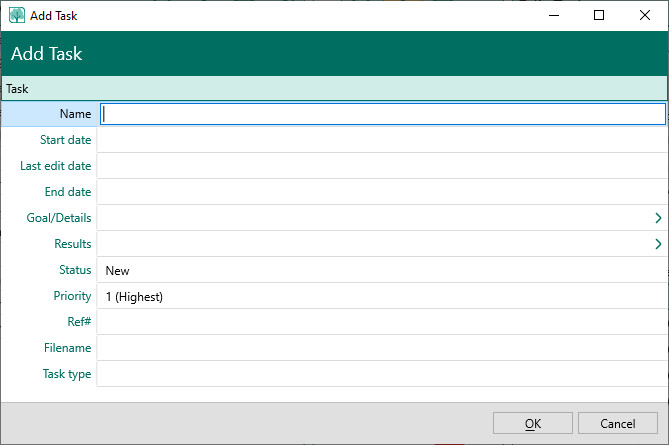Select the Last edit date field
Screen dimensions: 669x445
382,166
